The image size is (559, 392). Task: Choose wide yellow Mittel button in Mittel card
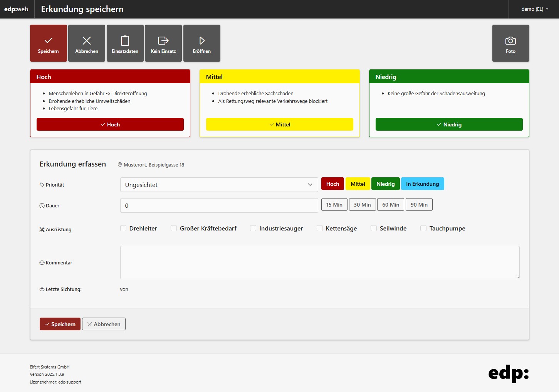tap(280, 124)
